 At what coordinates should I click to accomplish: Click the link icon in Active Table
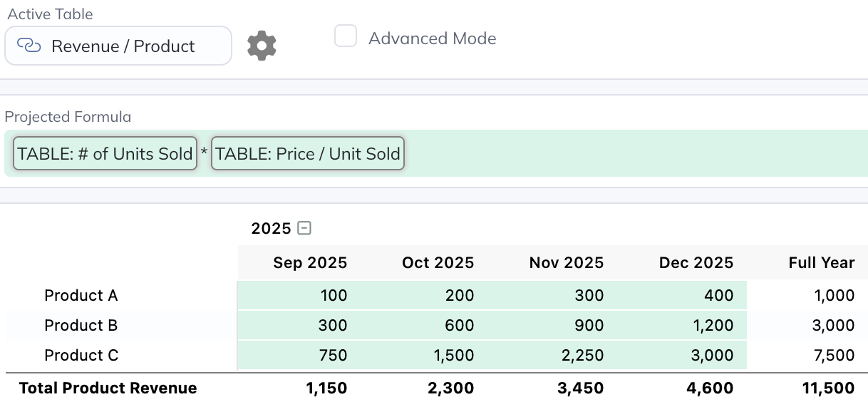29,46
